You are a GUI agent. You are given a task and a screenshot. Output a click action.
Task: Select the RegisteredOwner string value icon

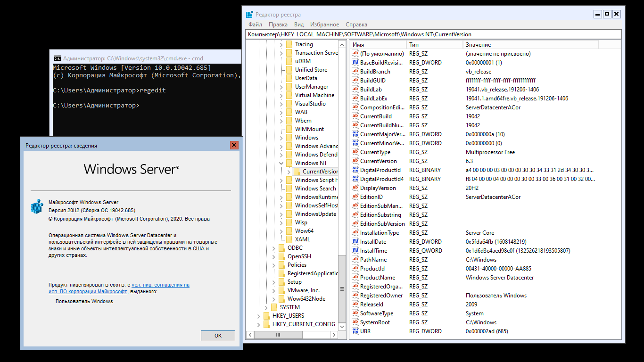(x=355, y=296)
